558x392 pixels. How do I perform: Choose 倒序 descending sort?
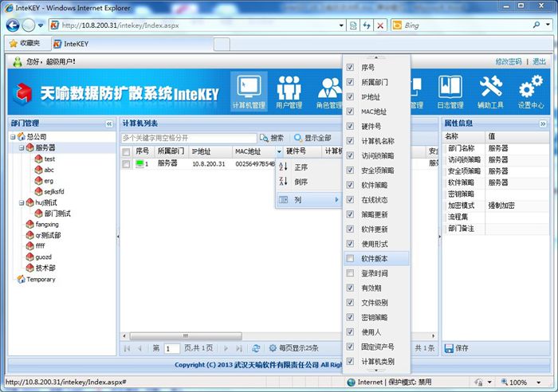[x=308, y=182]
